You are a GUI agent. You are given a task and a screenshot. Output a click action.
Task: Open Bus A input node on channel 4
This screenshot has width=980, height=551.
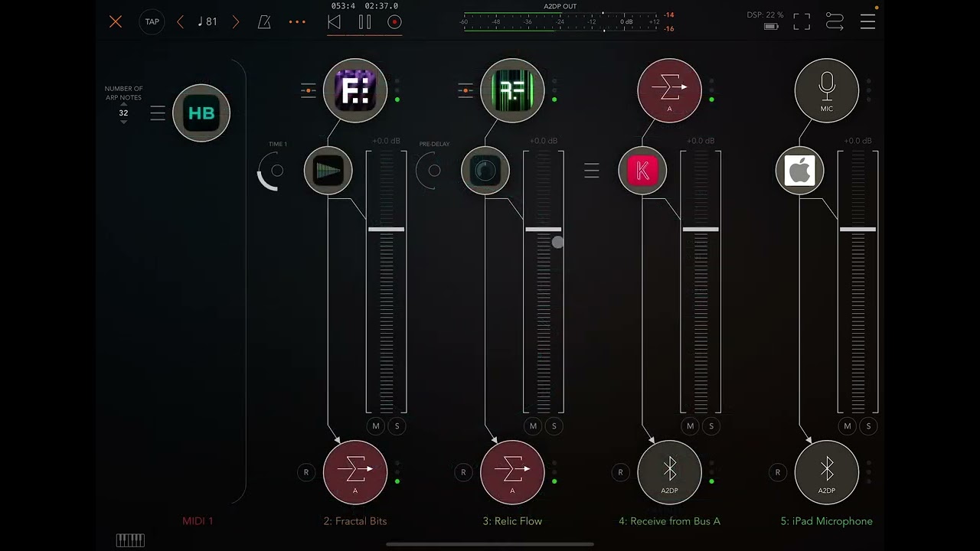670,90
